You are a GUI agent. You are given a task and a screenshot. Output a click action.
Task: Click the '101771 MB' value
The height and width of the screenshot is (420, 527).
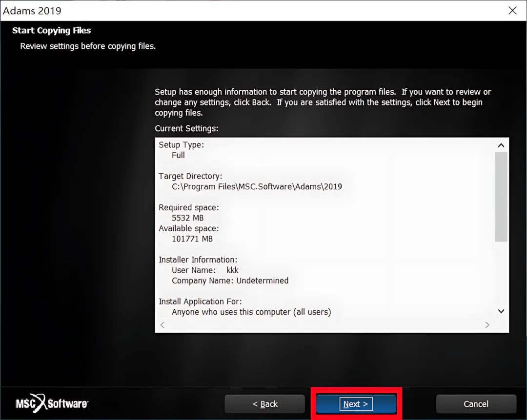pyautogui.click(x=192, y=239)
